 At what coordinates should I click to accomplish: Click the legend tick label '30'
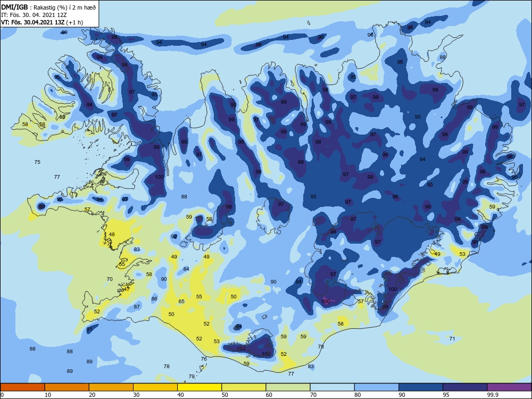136,395
